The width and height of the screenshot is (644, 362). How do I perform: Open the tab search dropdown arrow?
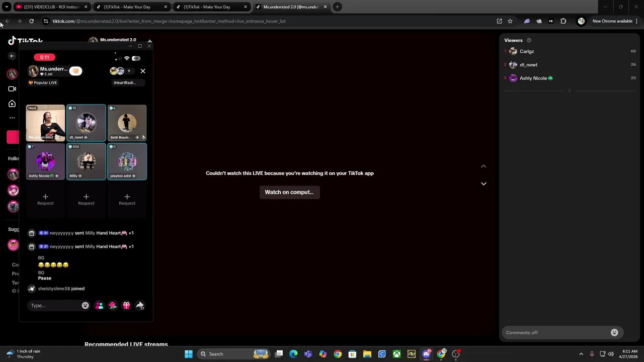pyautogui.click(x=7, y=7)
